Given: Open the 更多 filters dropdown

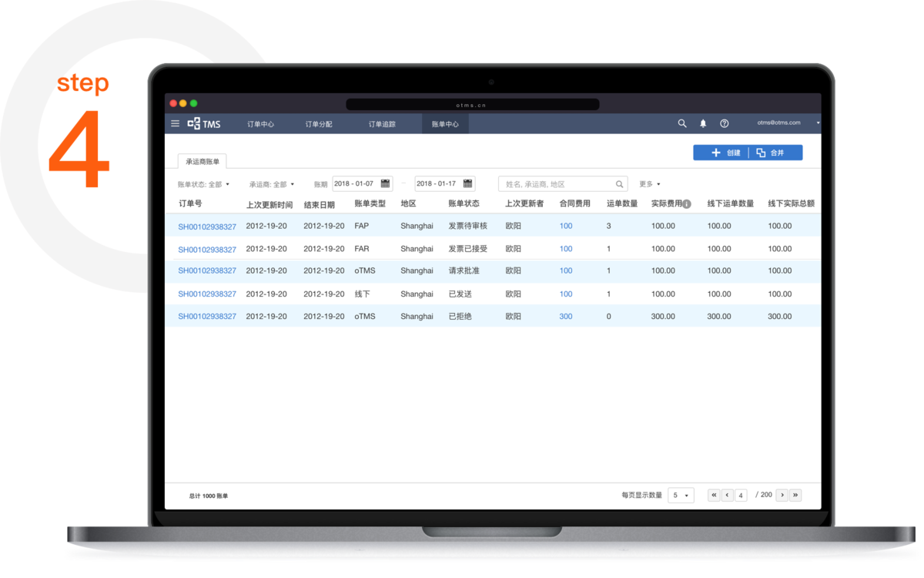Looking at the screenshot, I should coord(649,184).
